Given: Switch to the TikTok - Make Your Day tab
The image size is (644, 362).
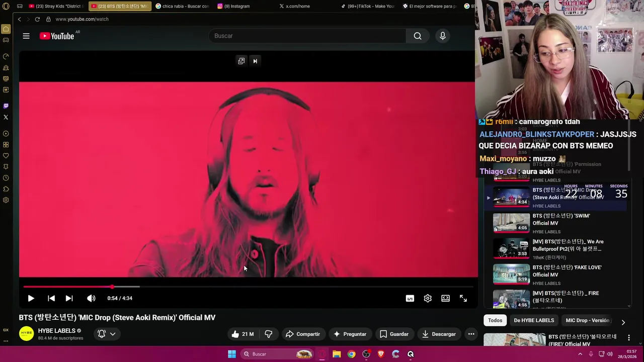Looking at the screenshot, I should pyautogui.click(x=368, y=6).
